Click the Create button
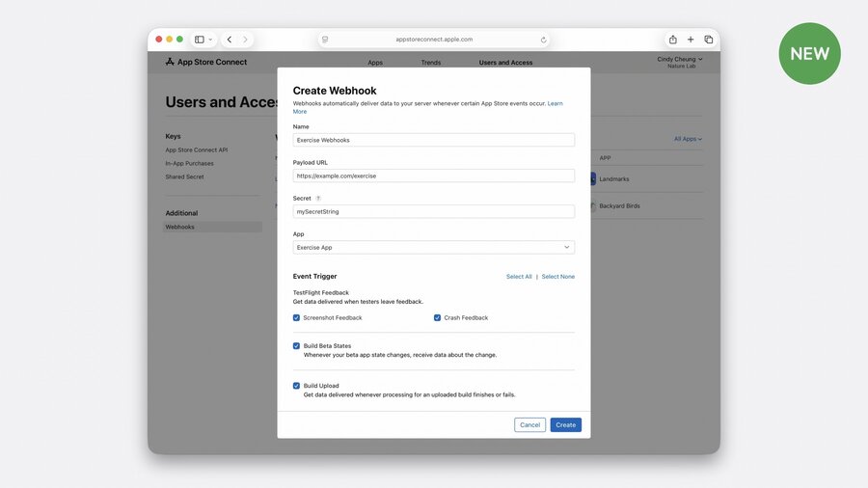Viewport: 868px width, 488px height. pos(566,425)
